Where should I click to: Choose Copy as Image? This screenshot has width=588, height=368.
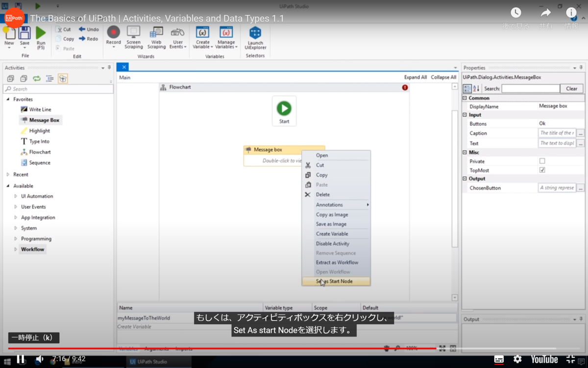click(x=336, y=214)
